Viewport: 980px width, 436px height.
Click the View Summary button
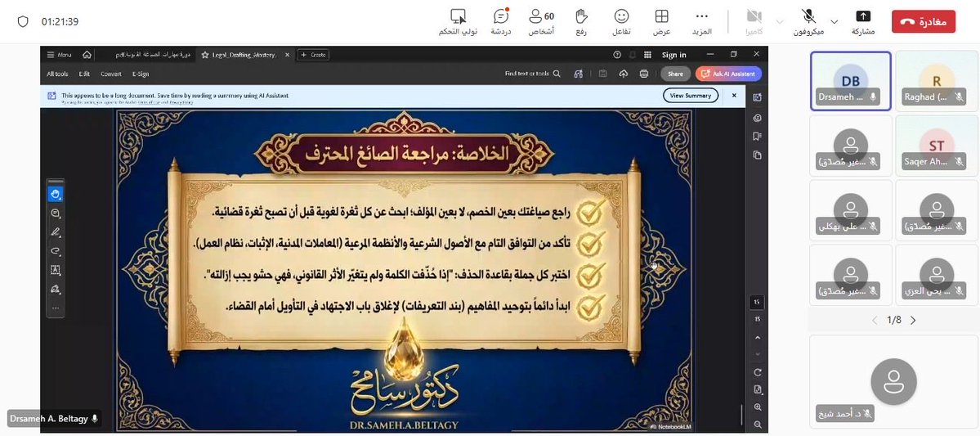point(691,96)
